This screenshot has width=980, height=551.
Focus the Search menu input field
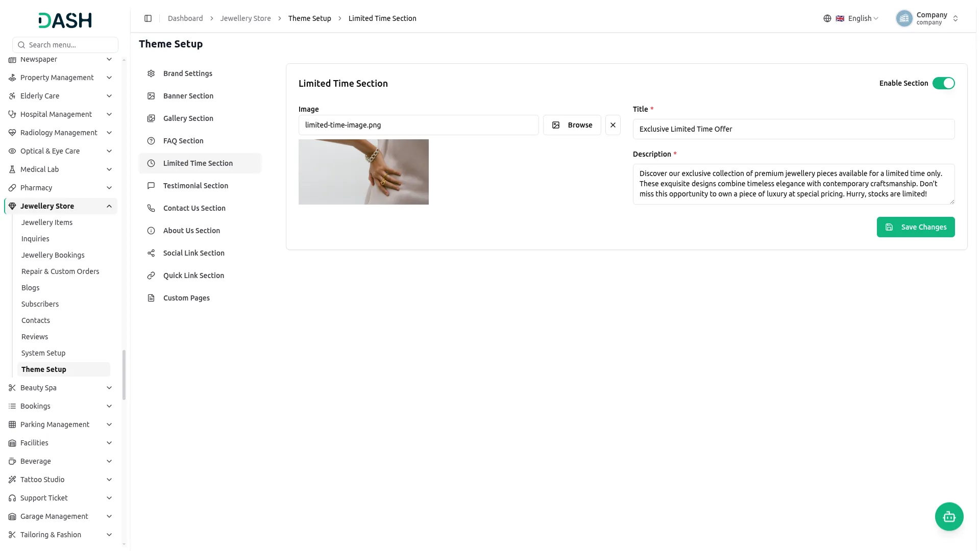click(65, 45)
